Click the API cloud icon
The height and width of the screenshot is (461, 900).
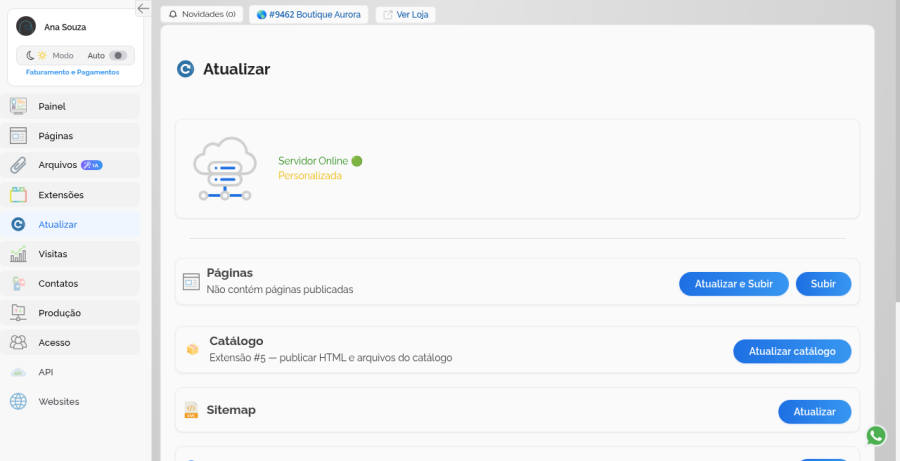click(18, 373)
